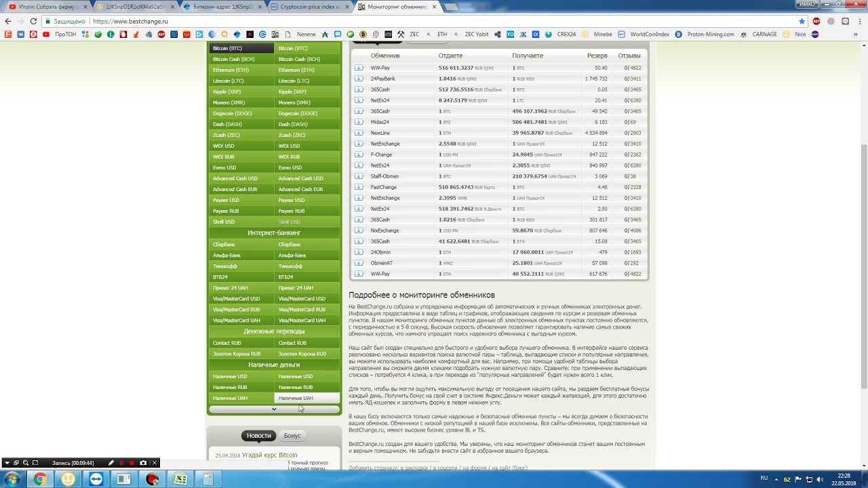Open the NewLine exchanger link
The height and width of the screenshot is (488, 868).
(x=380, y=133)
